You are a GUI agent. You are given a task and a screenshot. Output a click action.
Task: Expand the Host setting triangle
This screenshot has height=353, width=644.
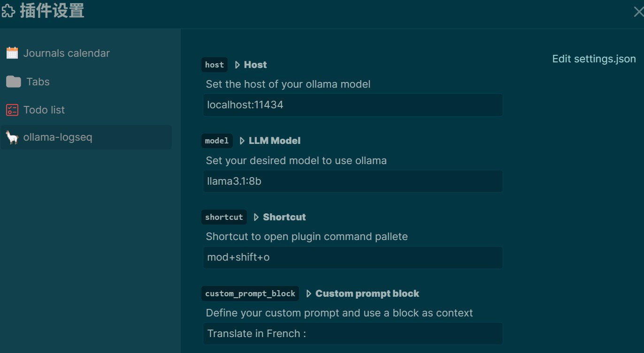tap(237, 65)
